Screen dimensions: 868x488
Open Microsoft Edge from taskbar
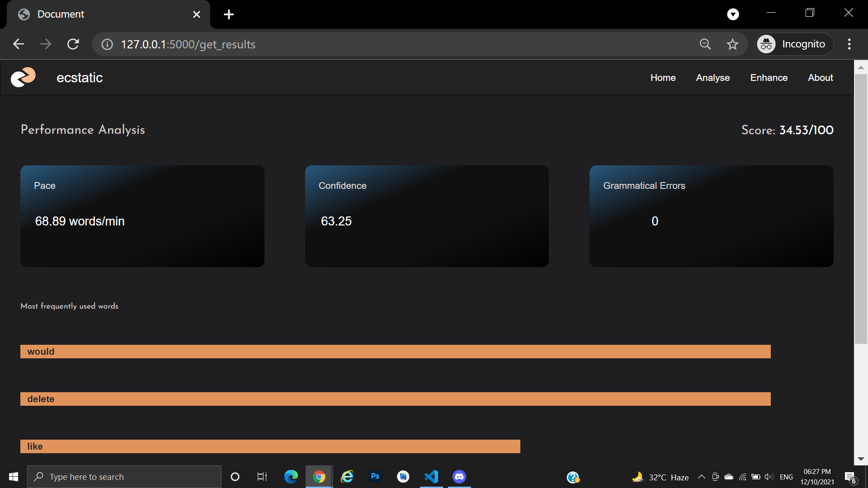tap(291, 477)
